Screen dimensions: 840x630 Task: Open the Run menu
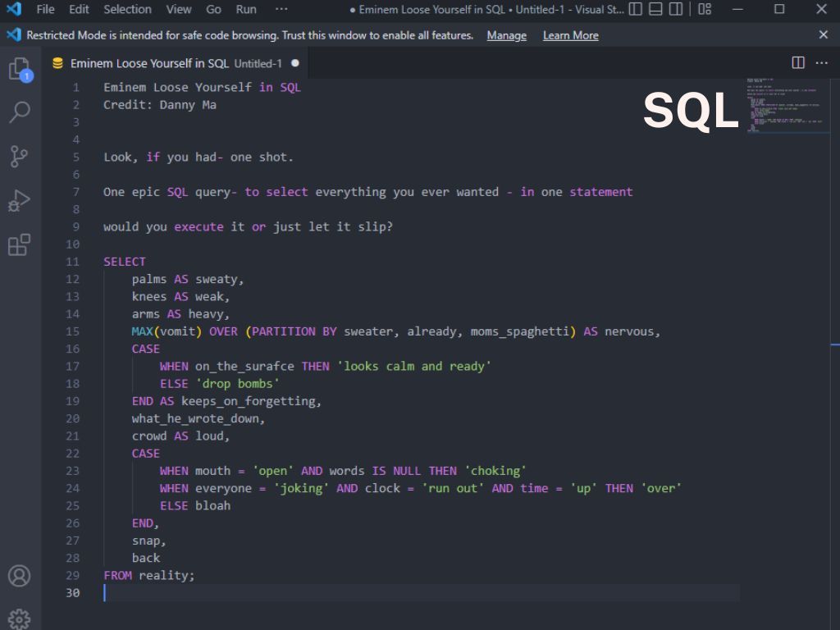(x=245, y=9)
